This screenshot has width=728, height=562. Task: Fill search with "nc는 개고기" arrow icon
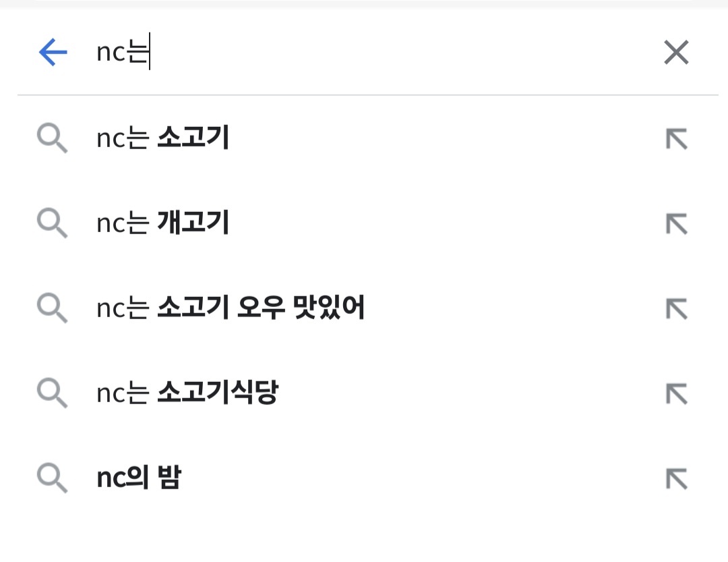click(x=676, y=223)
